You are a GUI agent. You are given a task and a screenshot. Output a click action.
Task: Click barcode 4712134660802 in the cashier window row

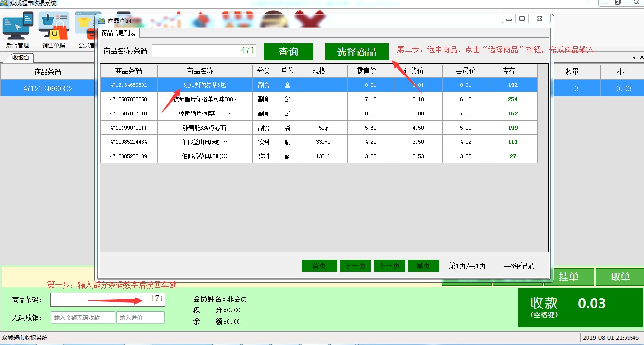tap(47, 88)
